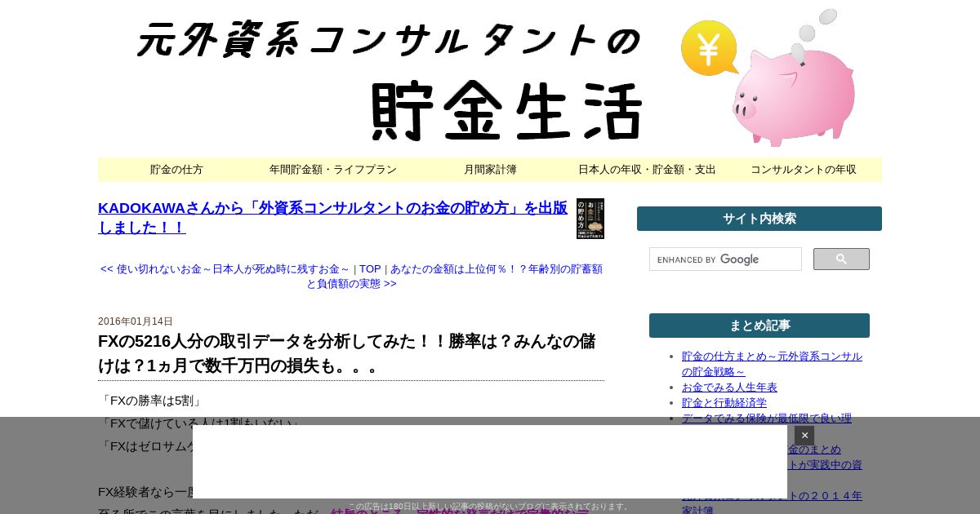This screenshot has width=980, height=514.
Task: Click the white ad banner area
Action: 490,462
